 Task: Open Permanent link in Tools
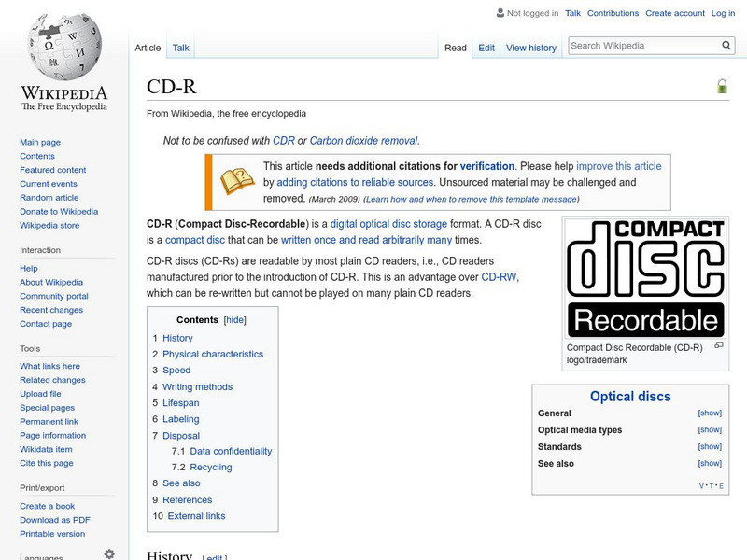[49, 421]
